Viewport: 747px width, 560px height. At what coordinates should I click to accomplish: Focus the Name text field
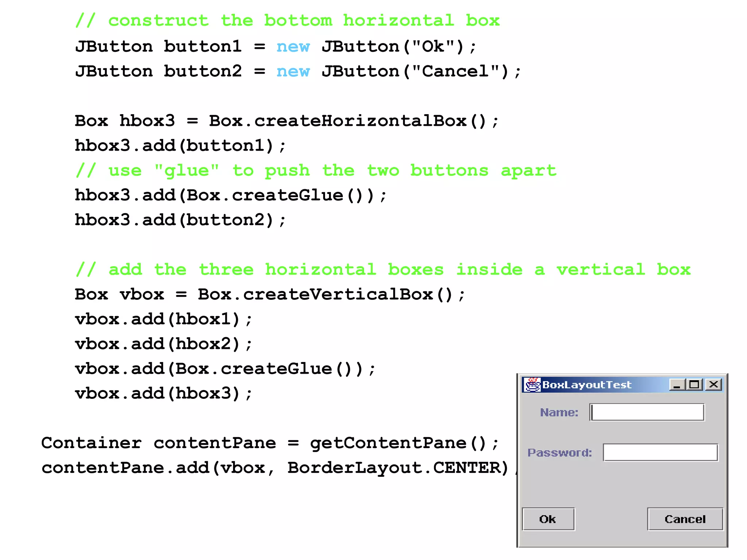point(647,412)
